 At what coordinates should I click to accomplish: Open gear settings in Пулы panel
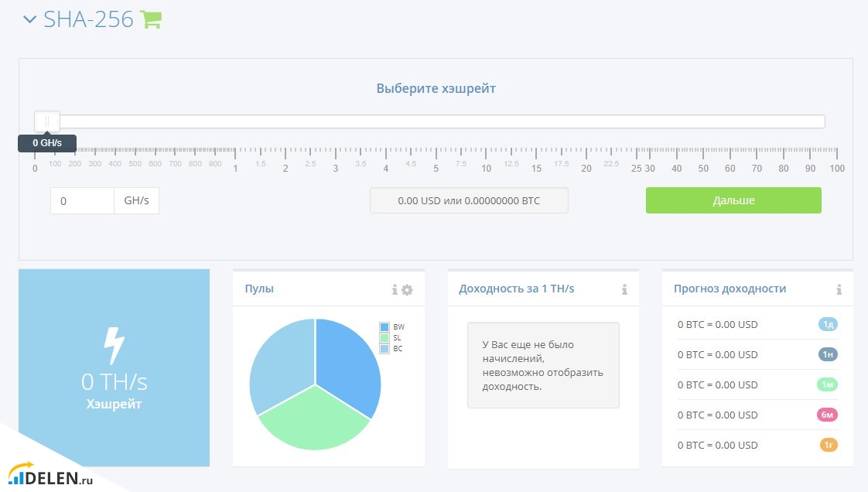(407, 289)
